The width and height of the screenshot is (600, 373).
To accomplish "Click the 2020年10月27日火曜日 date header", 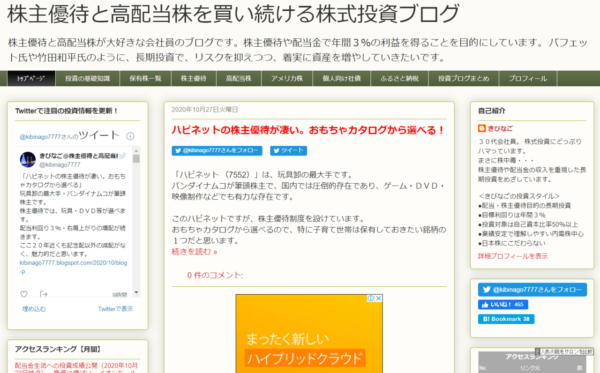I will pos(205,110).
